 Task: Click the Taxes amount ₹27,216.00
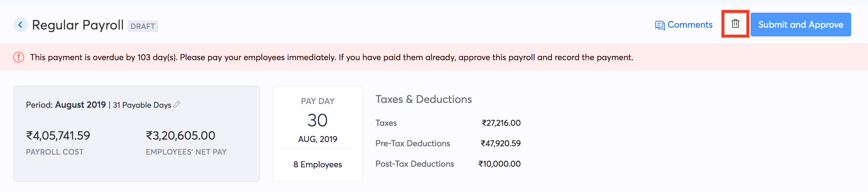coord(501,123)
